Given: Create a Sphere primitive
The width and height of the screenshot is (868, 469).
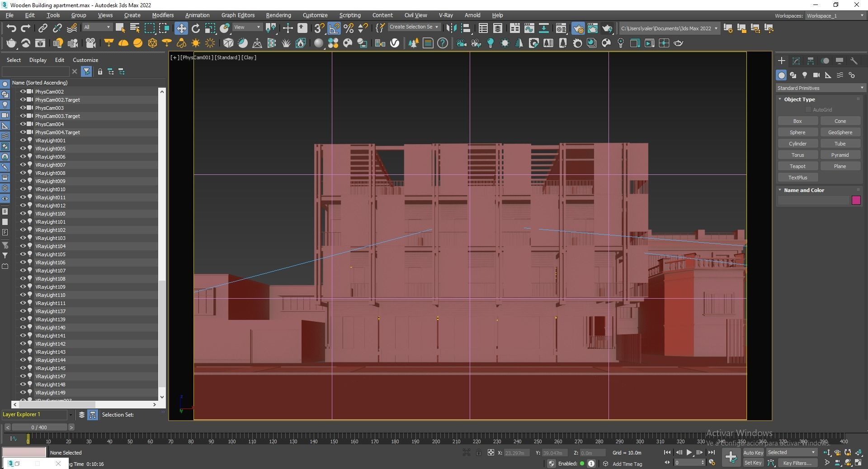Looking at the screenshot, I should coord(797,132).
